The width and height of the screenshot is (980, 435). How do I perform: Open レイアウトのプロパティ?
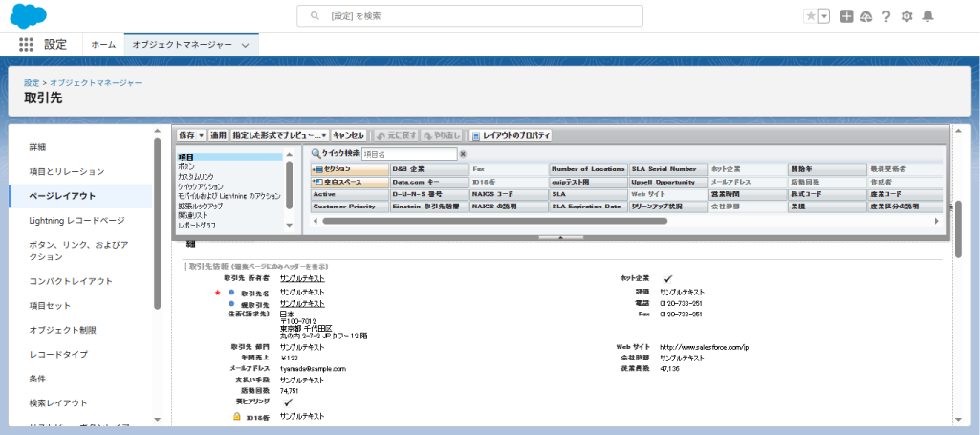(511, 135)
